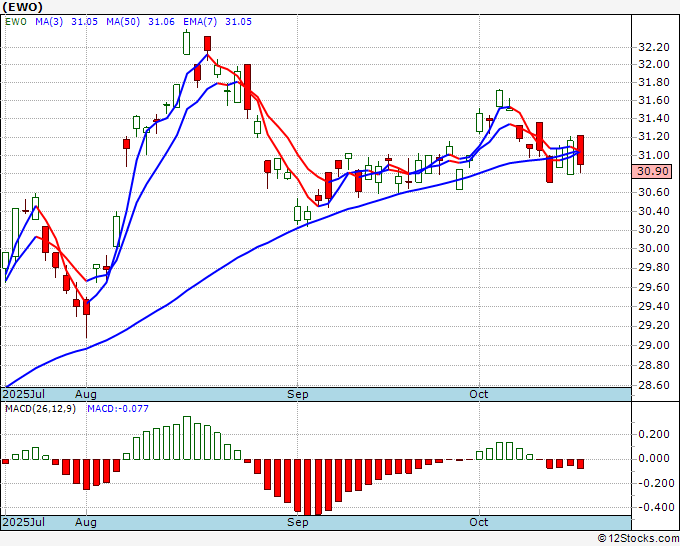Click the Oct label on price chart axis
Screen dimensions: 680x546
click(479, 394)
